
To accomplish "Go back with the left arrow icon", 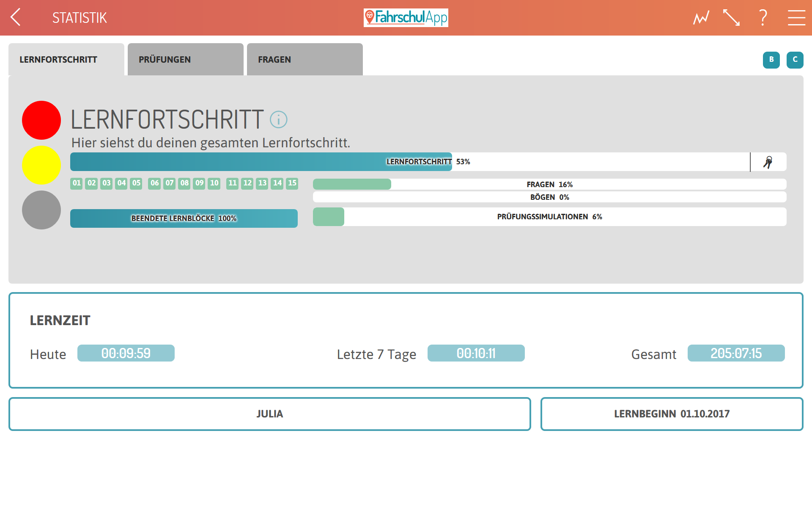I will click(16, 17).
